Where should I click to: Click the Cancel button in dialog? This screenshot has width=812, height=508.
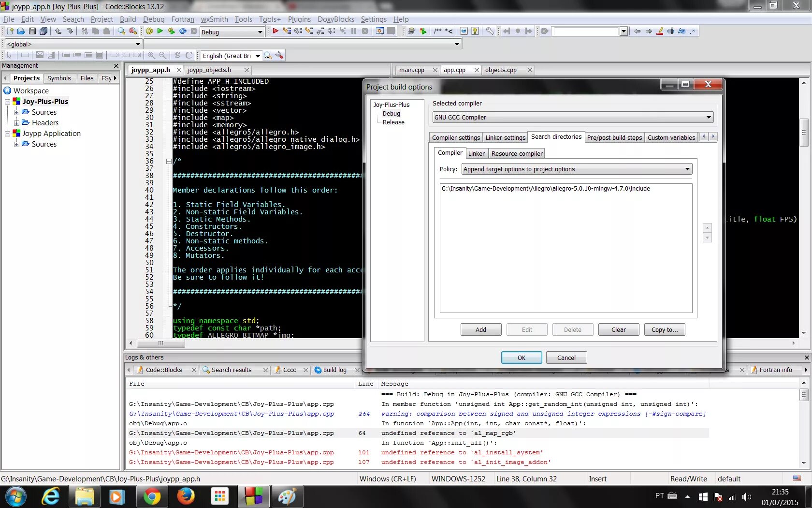566,358
